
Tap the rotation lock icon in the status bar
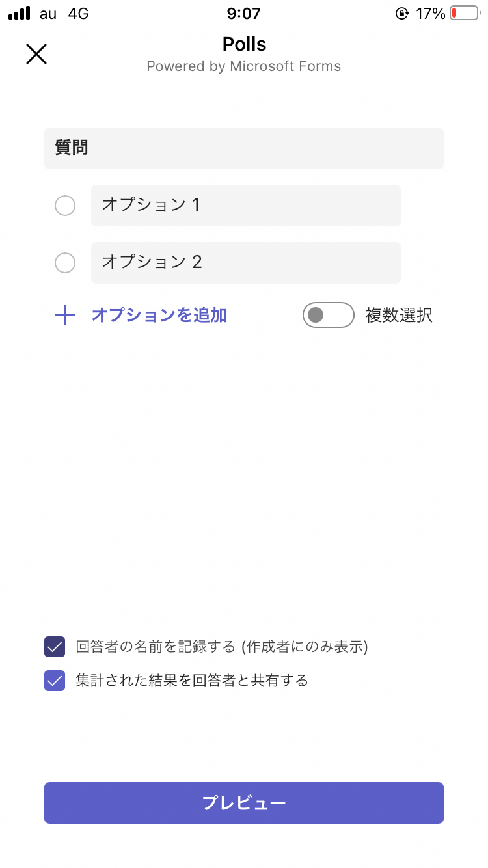[402, 14]
